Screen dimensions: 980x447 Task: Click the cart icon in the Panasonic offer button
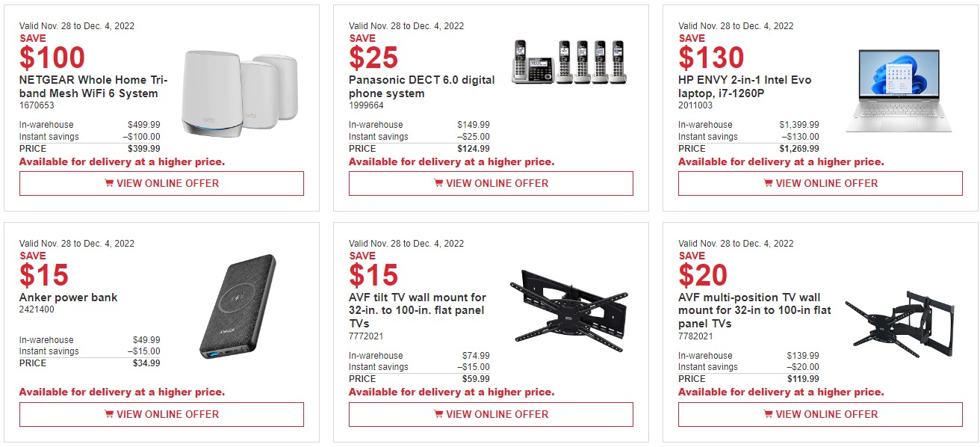point(438,183)
